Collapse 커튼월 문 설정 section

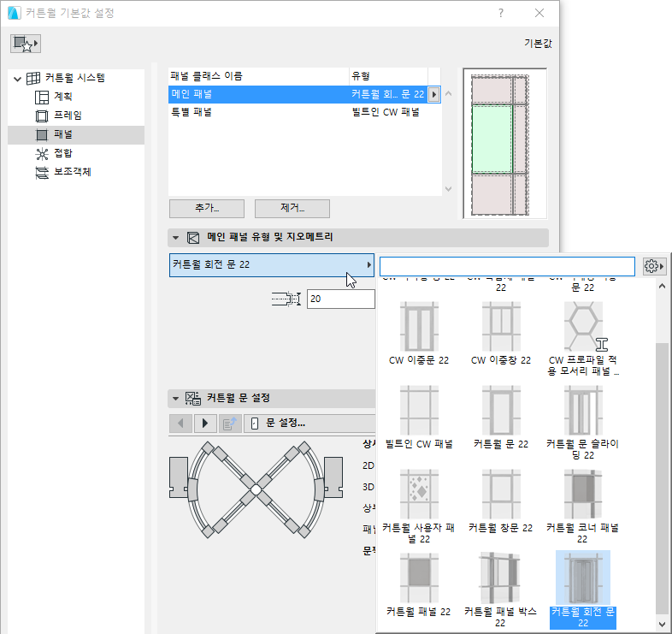tap(175, 399)
